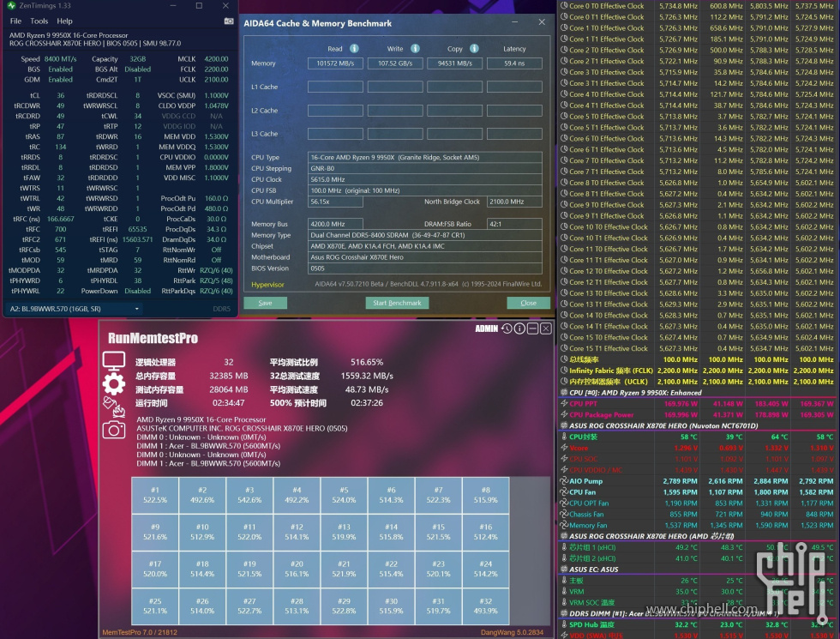Click the 总线频率 row label in sensor list
This screenshot has height=639, width=840.
[584, 359]
